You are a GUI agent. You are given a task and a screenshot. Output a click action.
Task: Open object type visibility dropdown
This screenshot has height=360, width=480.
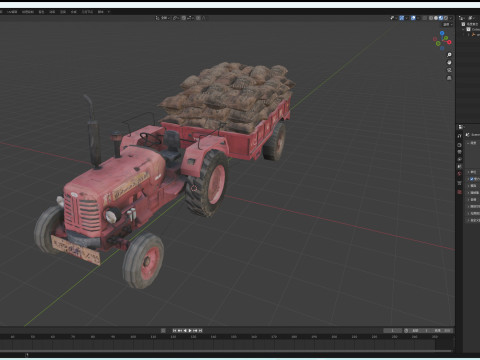(393, 18)
